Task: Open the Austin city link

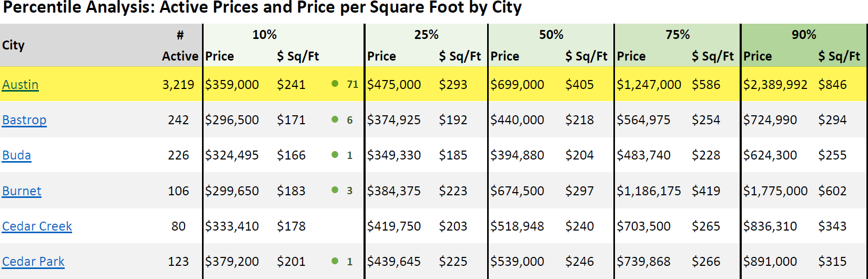Action: [21, 85]
